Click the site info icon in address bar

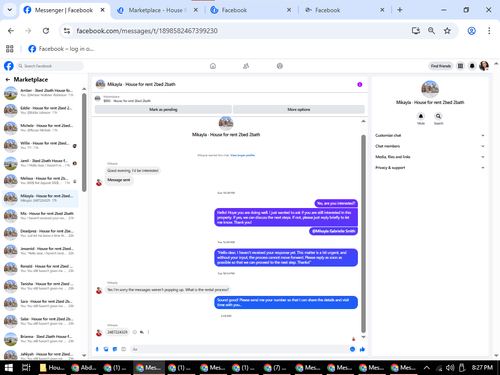click(67, 31)
